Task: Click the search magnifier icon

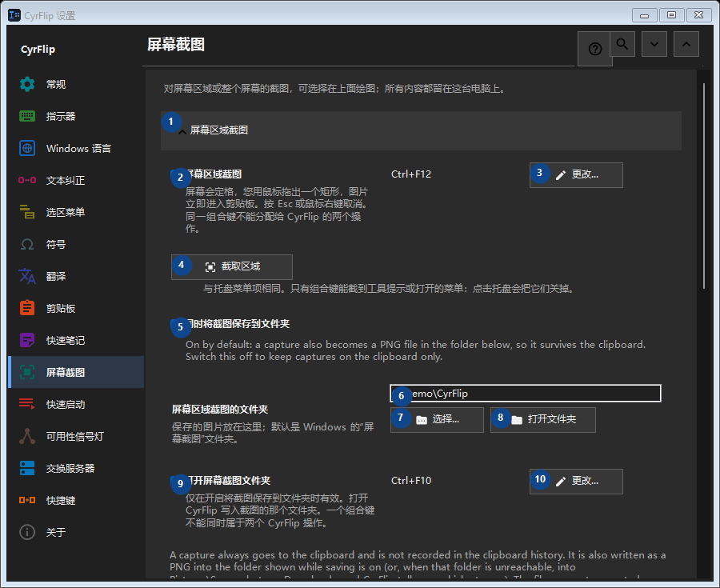Action: coord(622,44)
